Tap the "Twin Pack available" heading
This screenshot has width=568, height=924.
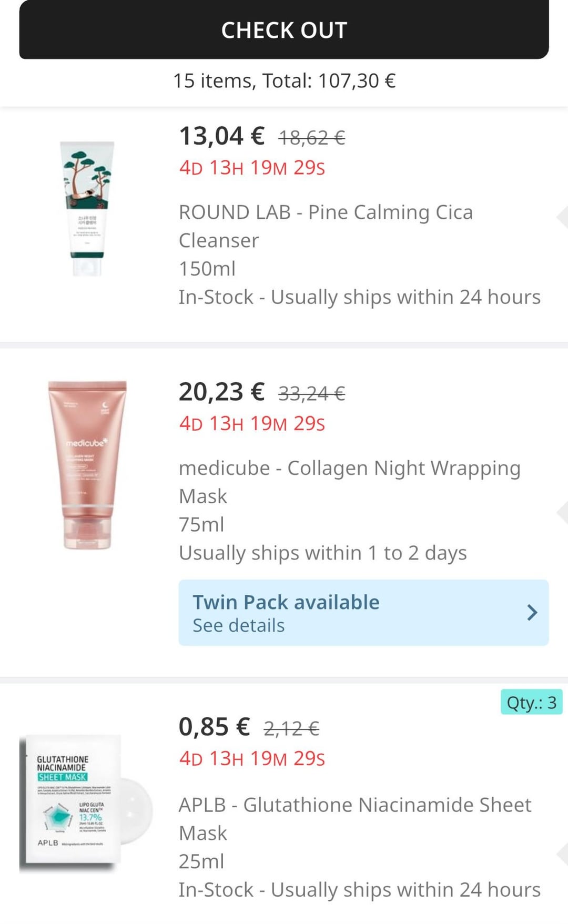(x=286, y=602)
